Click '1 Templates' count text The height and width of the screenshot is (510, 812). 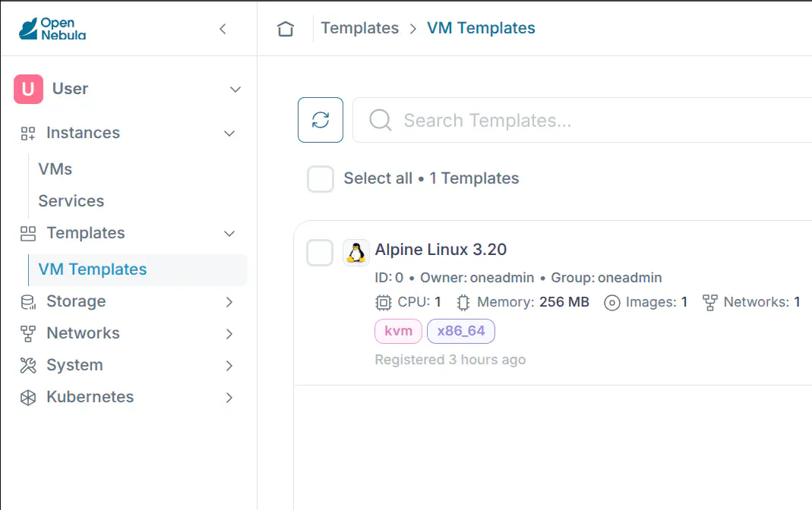point(474,178)
